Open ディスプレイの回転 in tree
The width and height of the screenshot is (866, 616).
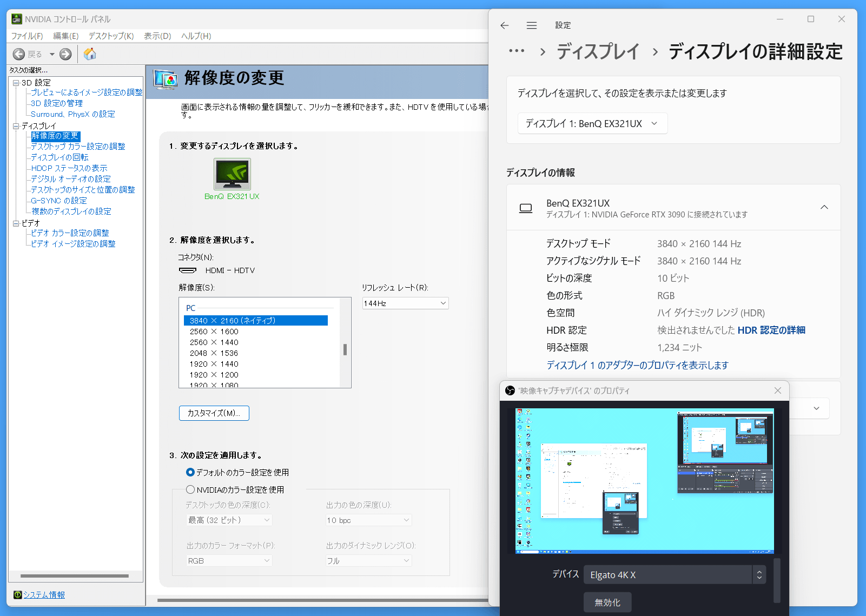tap(60, 157)
